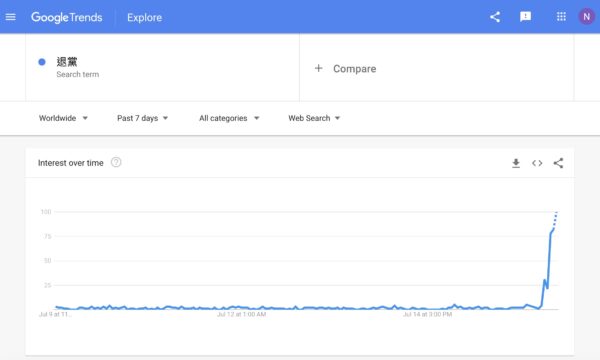Expand the All categories dropdown
The height and width of the screenshot is (360, 600).
pyautogui.click(x=229, y=118)
